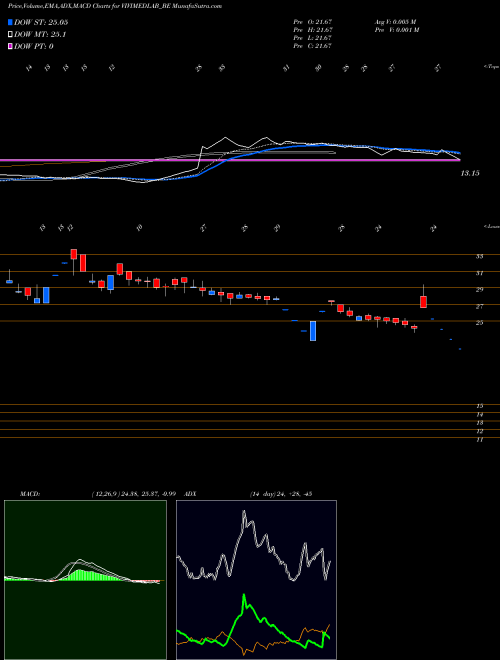Open the green MACD histogram panel
The width and height of the screenshot is (500, 660).
tap(85, 580)
